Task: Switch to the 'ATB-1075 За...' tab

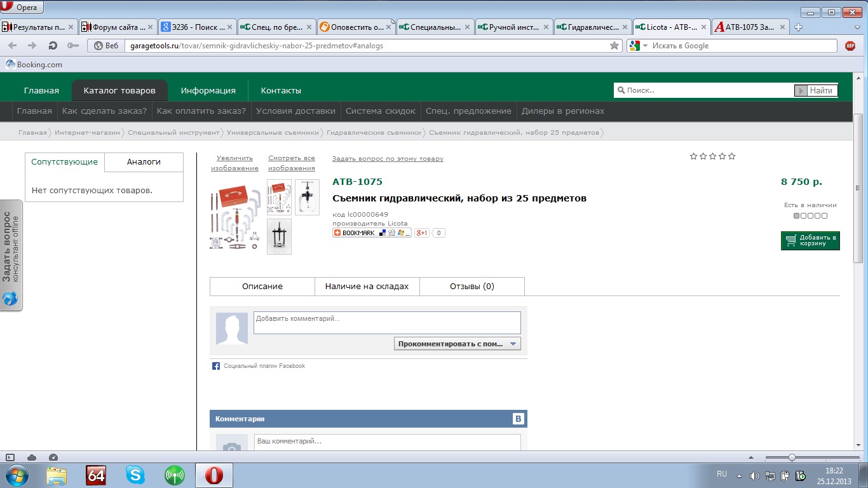Action: 750,27
